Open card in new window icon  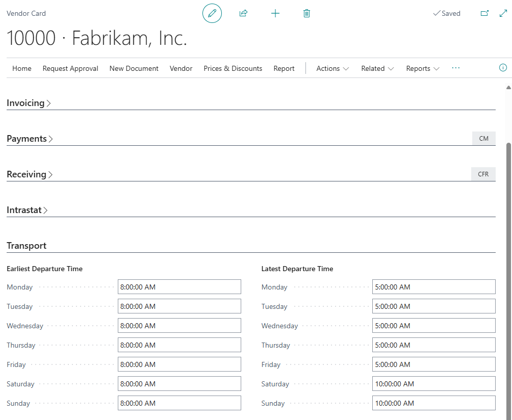484,13
